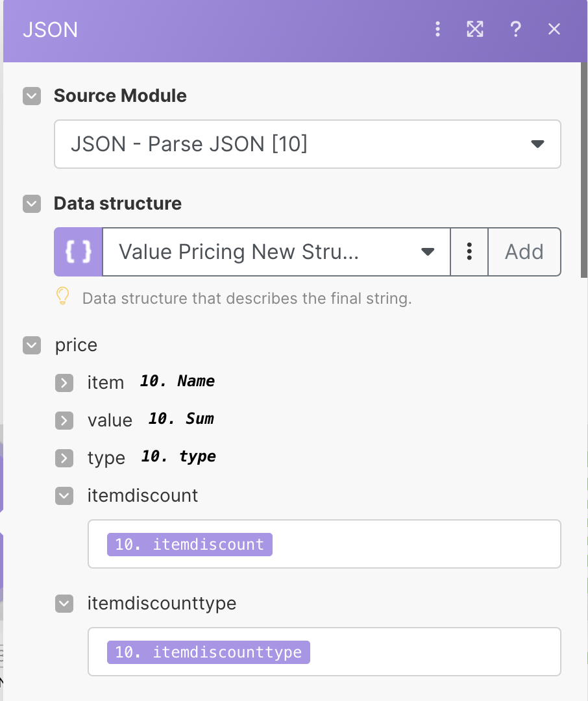
Task: Click into the itemdiscounttype input field
Action: (325, 652)
